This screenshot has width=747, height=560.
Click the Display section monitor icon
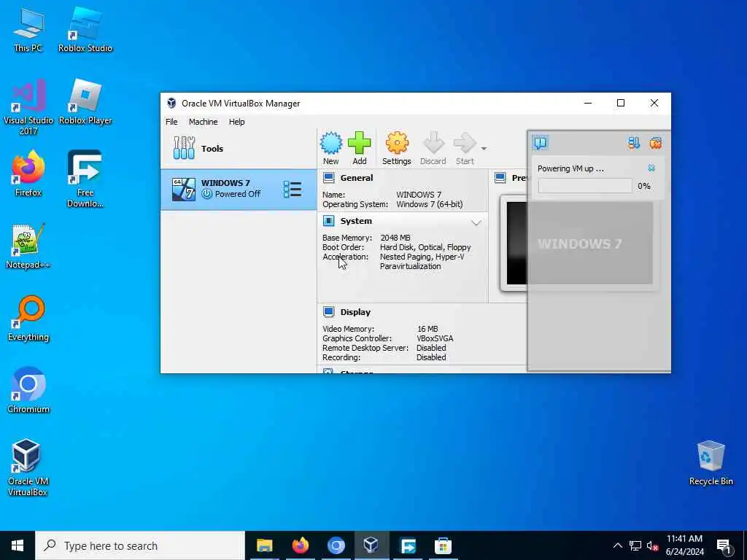(329, 312)
